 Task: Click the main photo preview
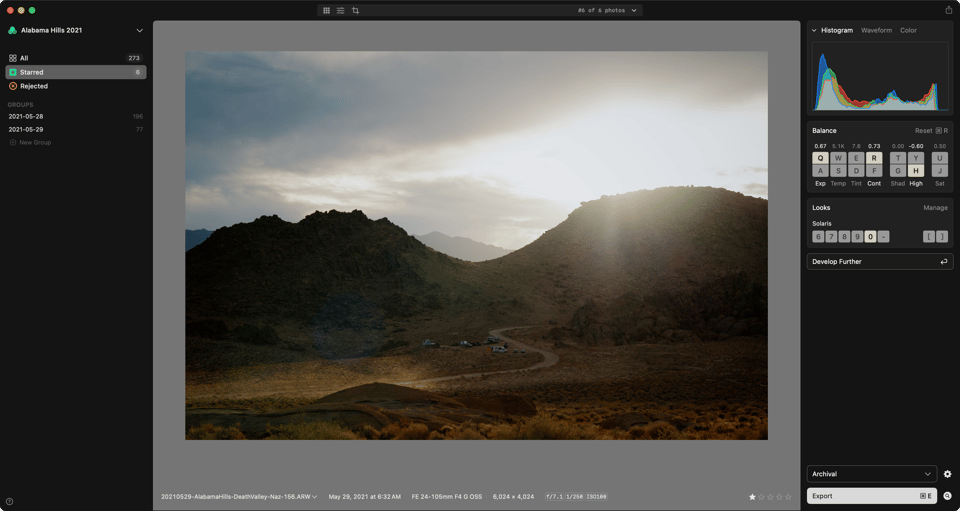point(476,245)
